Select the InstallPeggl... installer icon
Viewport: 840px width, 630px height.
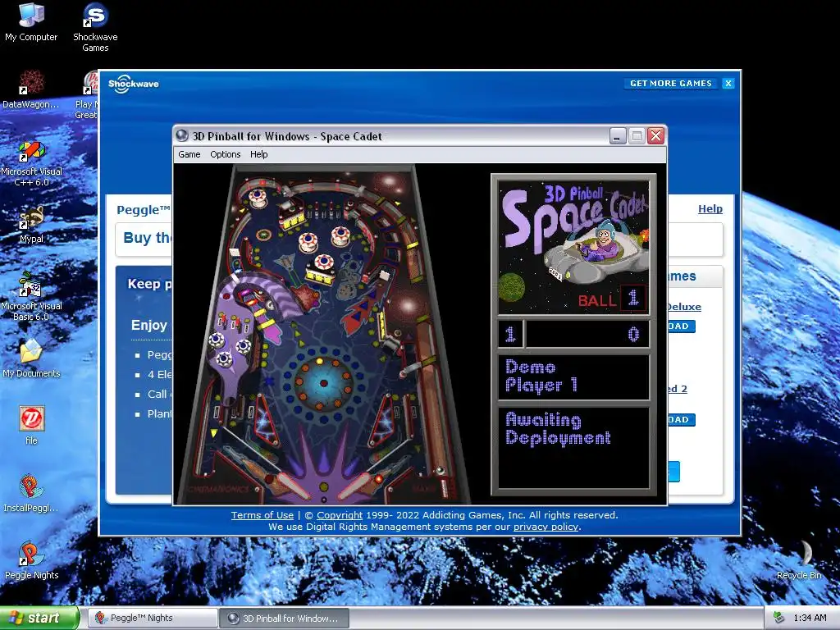pos(31,493)
